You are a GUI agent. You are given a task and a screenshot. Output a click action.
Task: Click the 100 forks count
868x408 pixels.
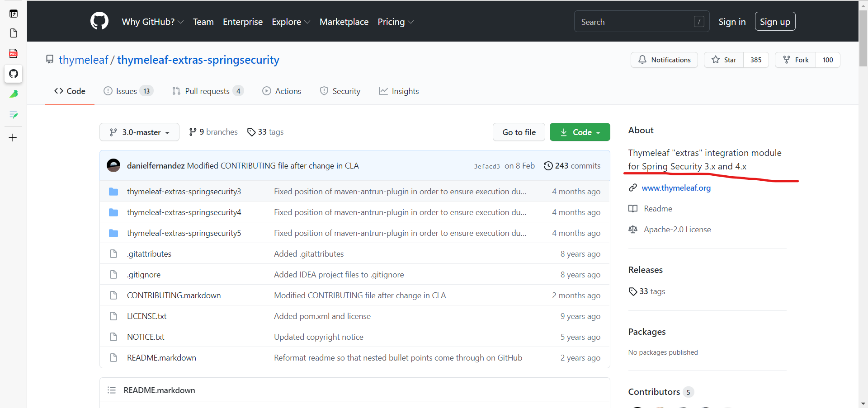pyautogui.click(x=828, y=60)
